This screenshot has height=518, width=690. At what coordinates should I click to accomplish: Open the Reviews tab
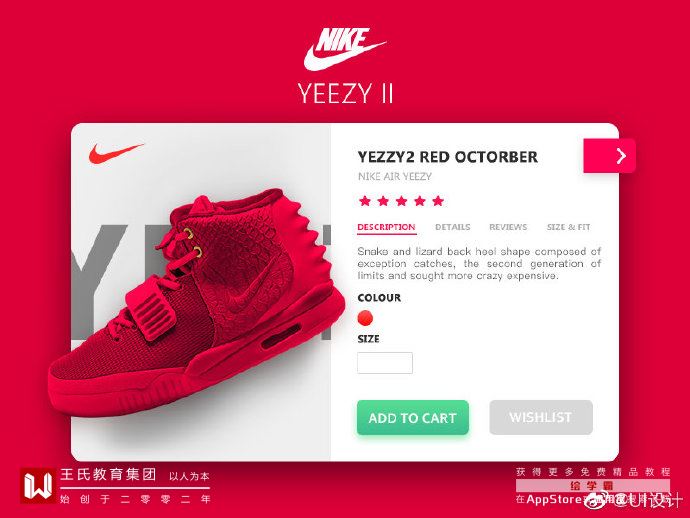point(508,227)
